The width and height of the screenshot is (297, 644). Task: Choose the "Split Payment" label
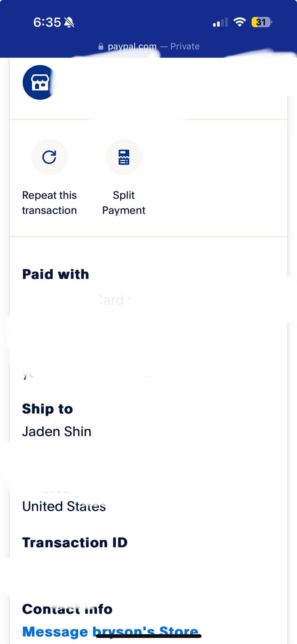click(x=124, y=203)
